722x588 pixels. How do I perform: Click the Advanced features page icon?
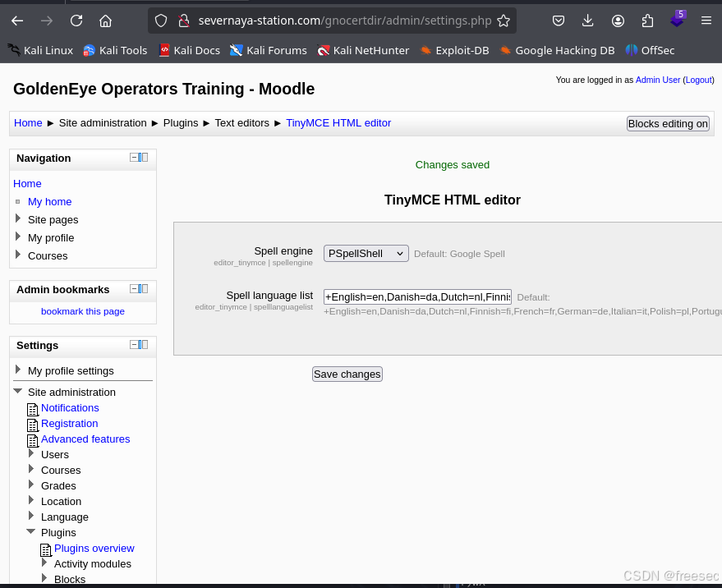[33, 441]
